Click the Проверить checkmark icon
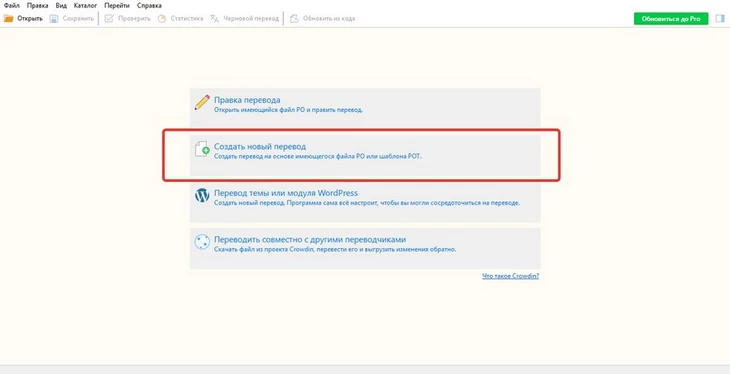Image resolution: width=730 pixels, height=374 pixels. 109,19
